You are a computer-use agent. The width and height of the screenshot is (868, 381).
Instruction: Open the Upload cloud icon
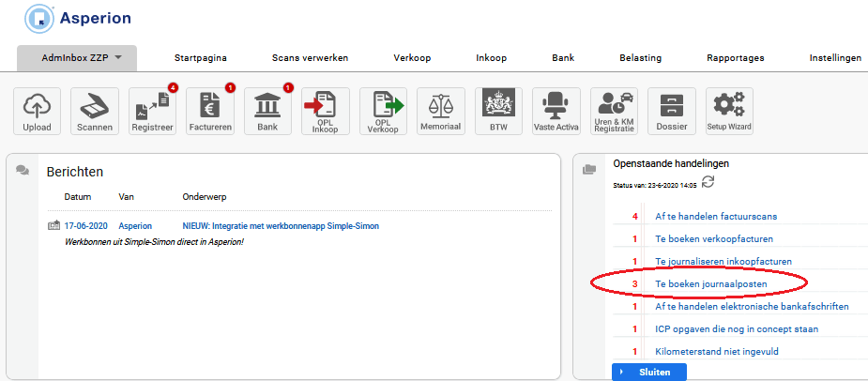pos(38,112)
